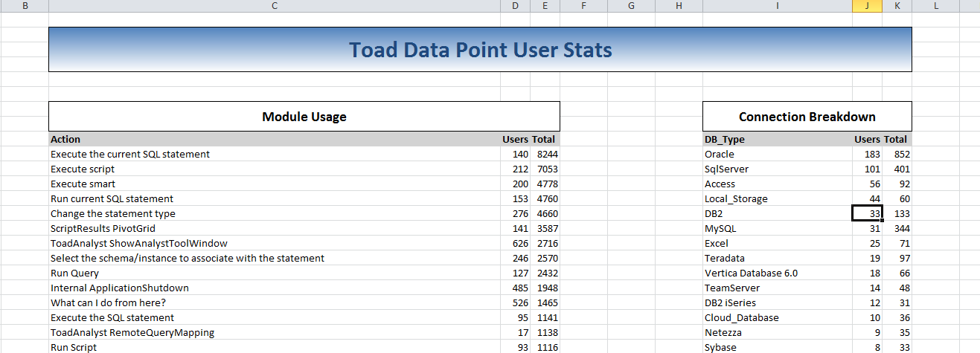Click the Module Usage section header

[x=304, y=117]
